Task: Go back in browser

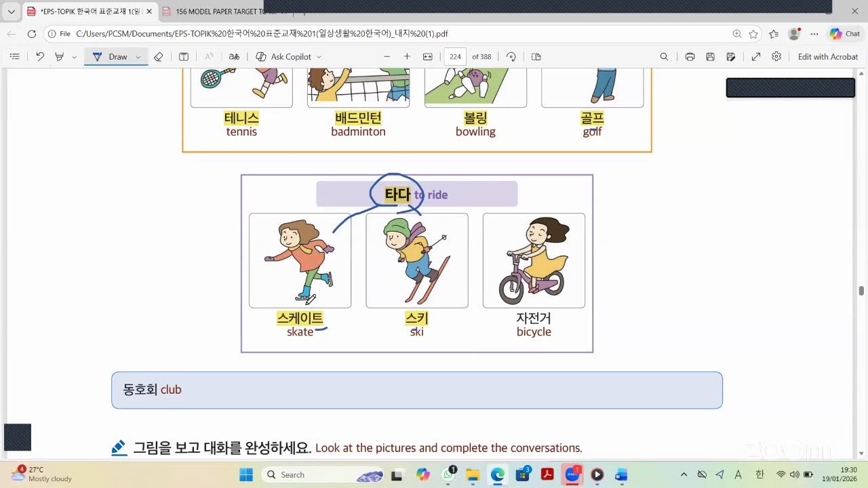Action: [x=12, y=34]
